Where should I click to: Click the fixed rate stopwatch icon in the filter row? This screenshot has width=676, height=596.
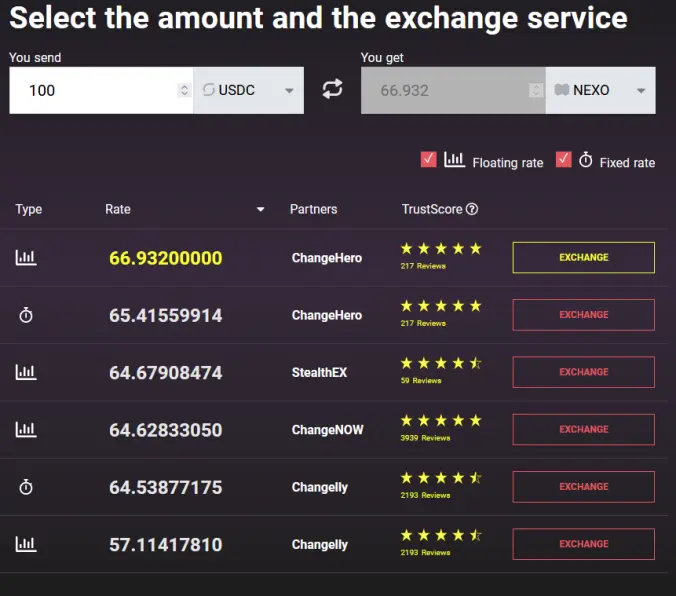[x=585, y=160]
